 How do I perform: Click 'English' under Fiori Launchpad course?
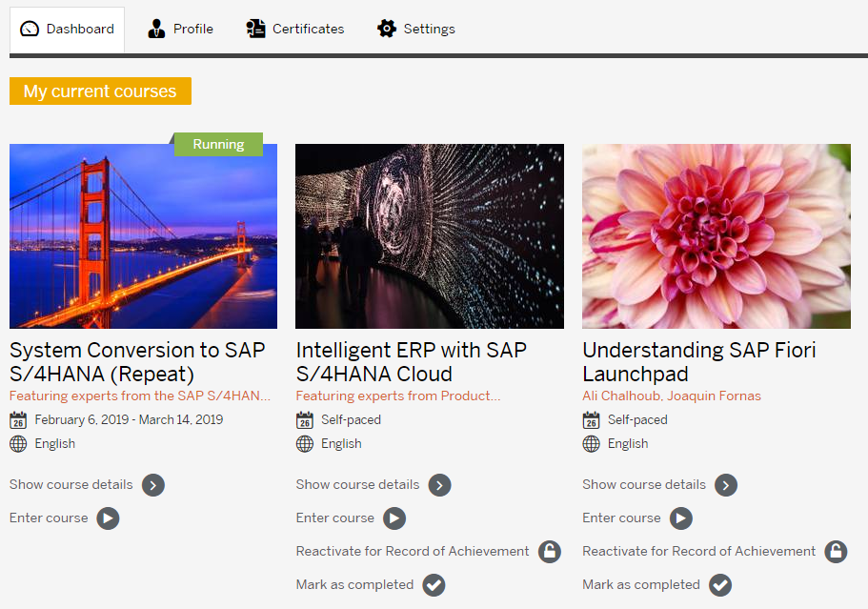click(628, 443)
